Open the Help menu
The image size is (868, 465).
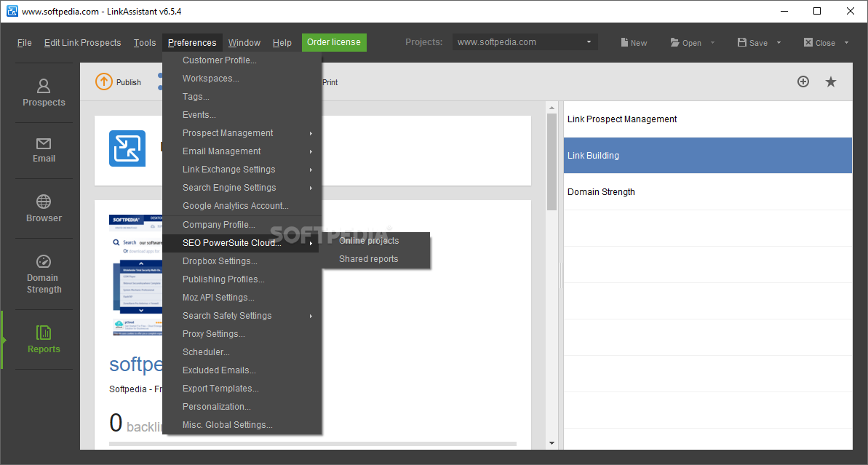click(x=282, y=43)
